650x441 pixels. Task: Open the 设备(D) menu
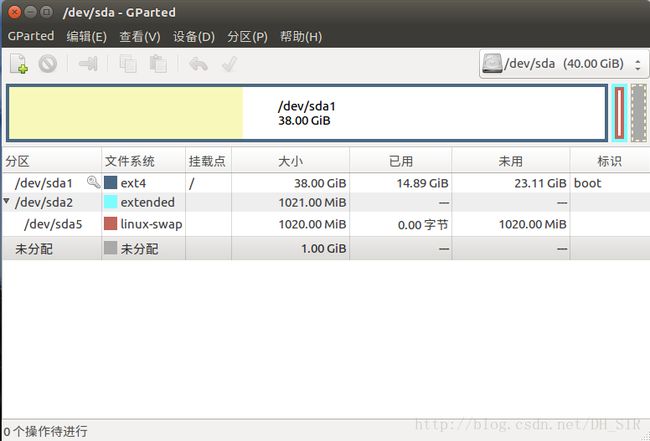pyautogui.click(x=194, y=36)
